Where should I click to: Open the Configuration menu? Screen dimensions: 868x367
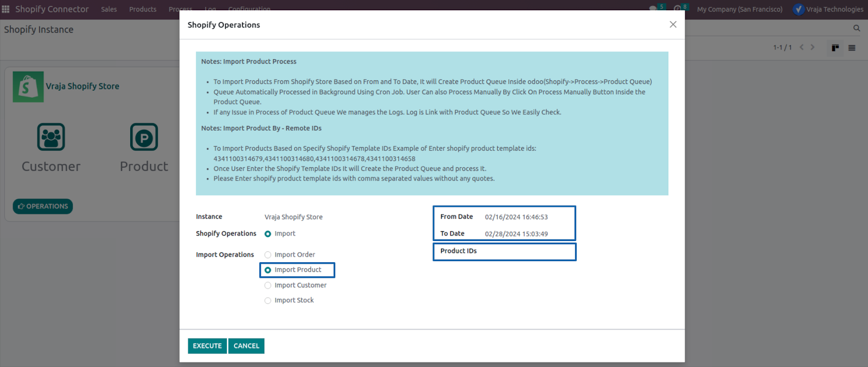pos(249,9)
